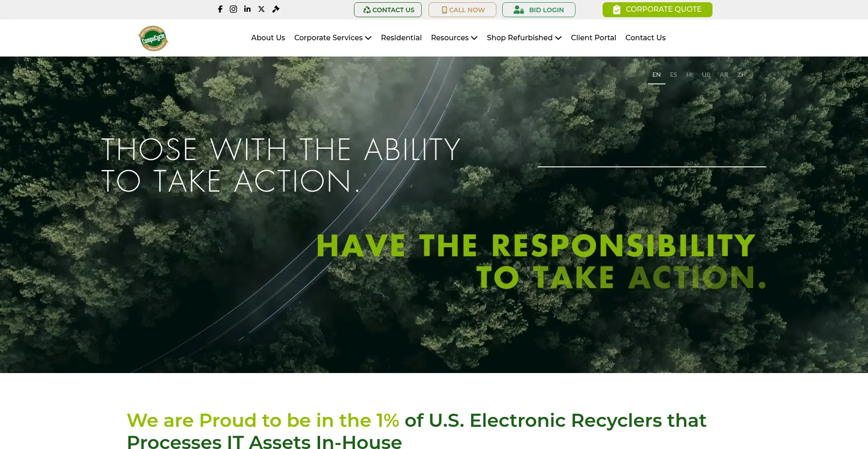Click the CompuCycle logo
868x449 pixels.
click(153, 38)
